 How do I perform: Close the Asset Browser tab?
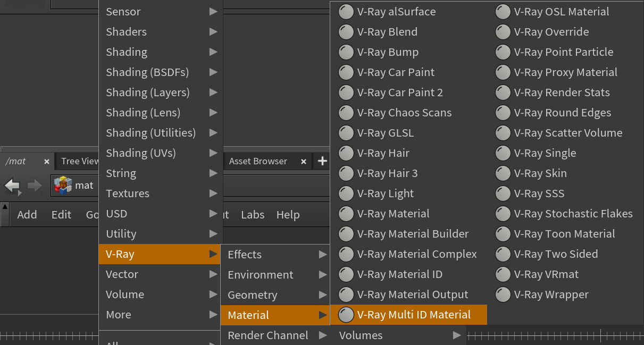(304, 161)
